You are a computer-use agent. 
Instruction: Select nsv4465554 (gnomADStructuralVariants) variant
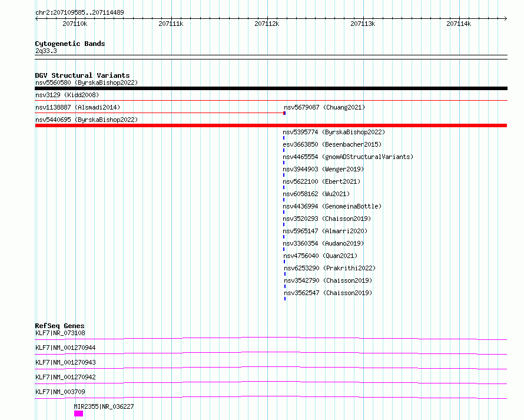coord(348,157)
